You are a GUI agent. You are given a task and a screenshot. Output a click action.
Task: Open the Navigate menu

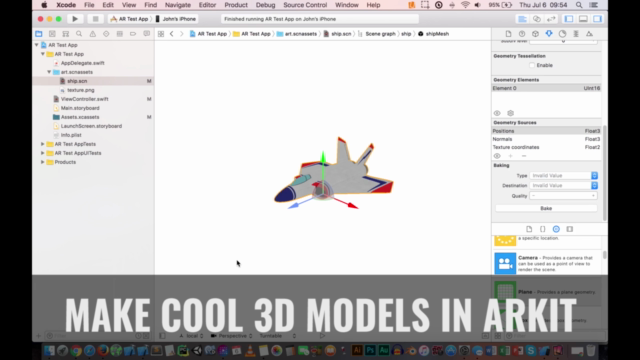[x=178, y=5]
